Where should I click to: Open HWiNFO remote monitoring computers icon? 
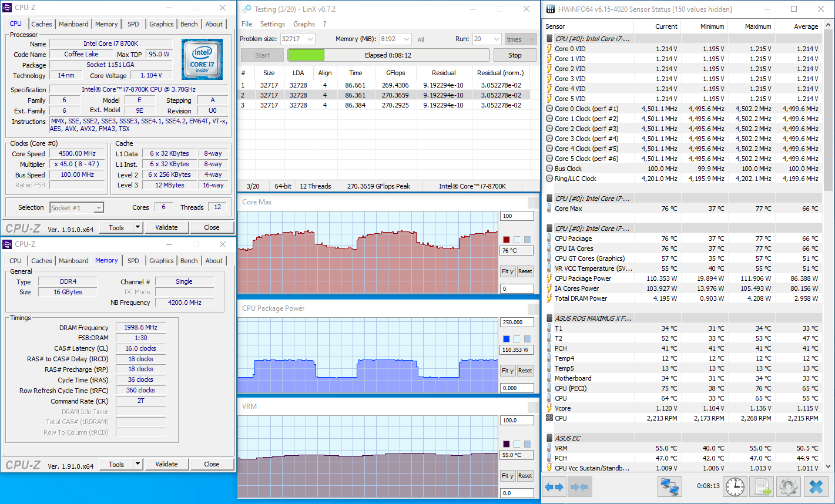pos(670,486)
